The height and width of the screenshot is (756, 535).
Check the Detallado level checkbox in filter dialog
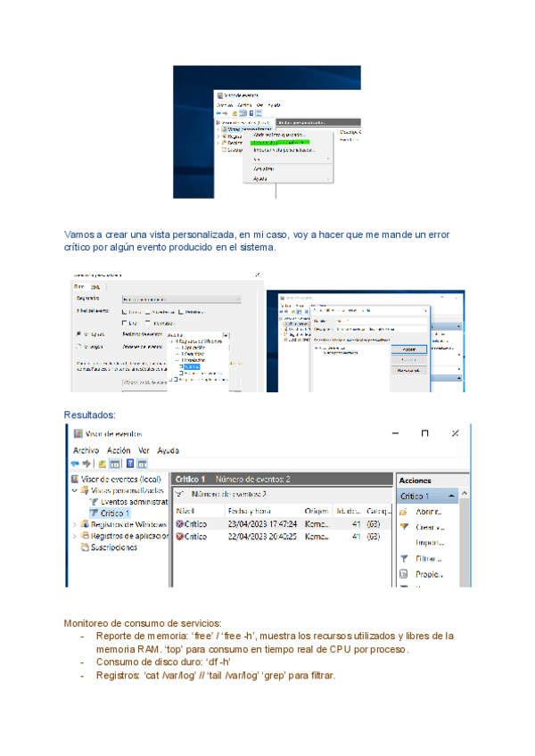point(181,312)
